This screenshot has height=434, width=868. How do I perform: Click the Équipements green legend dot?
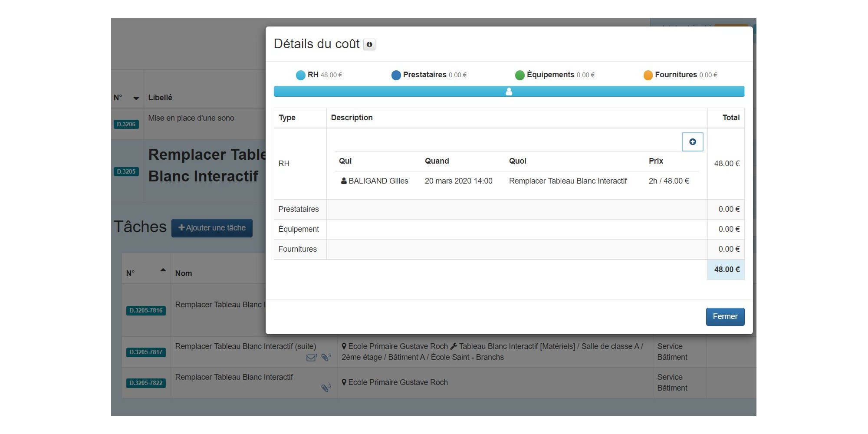519,75
